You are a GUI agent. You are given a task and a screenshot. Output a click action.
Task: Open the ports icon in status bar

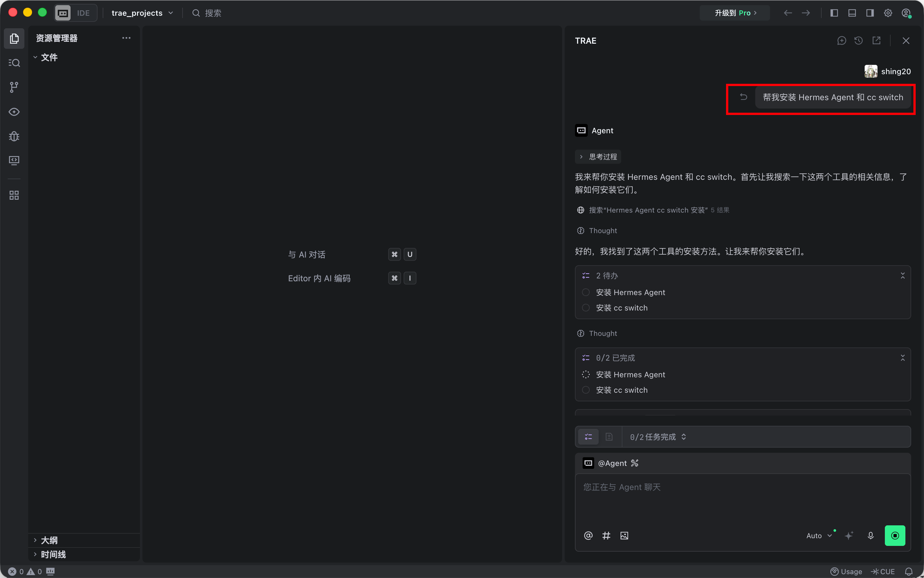click(50, 571)
